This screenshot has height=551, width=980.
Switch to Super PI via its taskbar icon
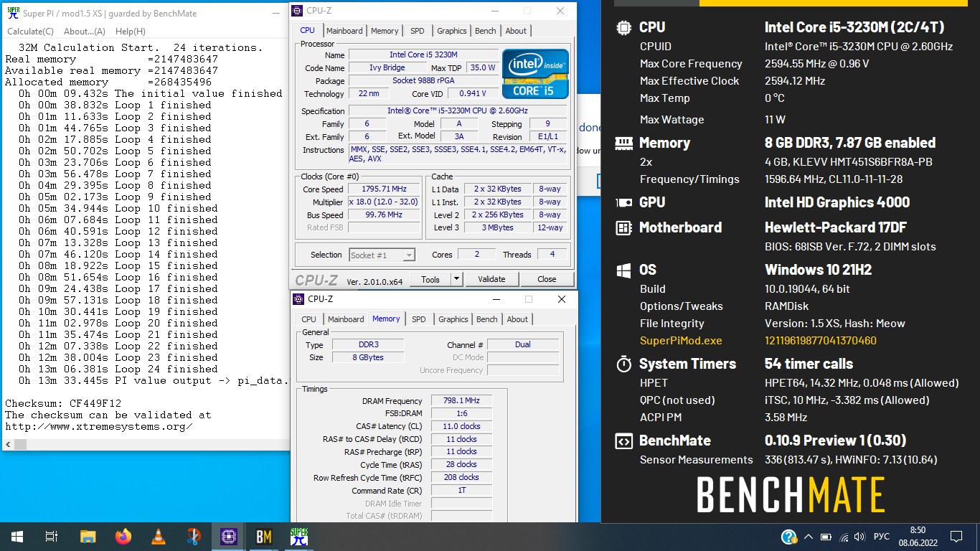pos(299,536)
